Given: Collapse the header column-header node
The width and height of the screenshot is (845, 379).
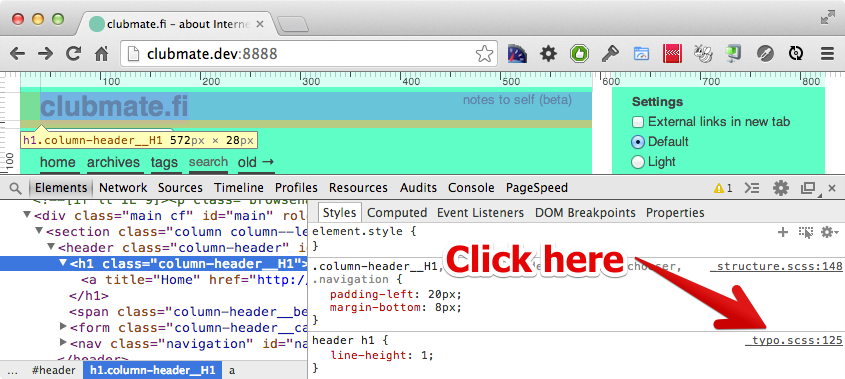Looking at the screenshot, I should (x=51, y=247).
